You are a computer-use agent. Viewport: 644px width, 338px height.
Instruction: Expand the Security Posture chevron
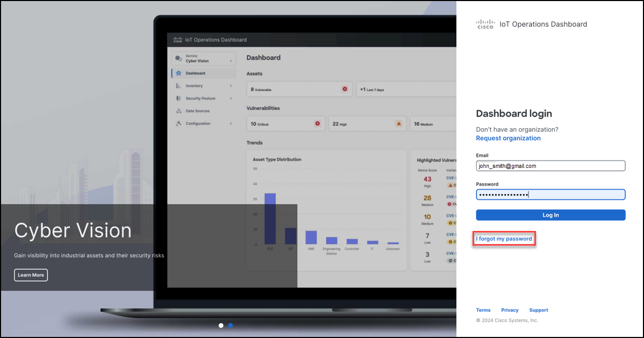[x=231, y=98]
